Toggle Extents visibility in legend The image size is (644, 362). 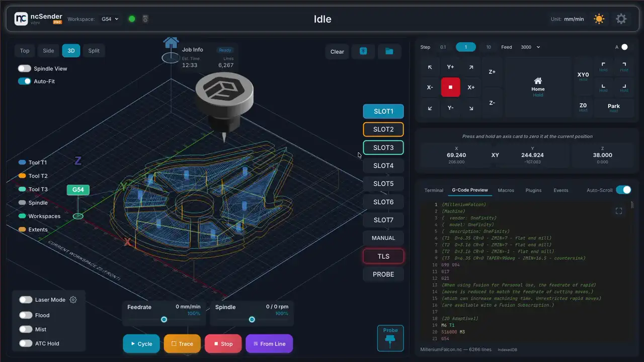[33, 229]
